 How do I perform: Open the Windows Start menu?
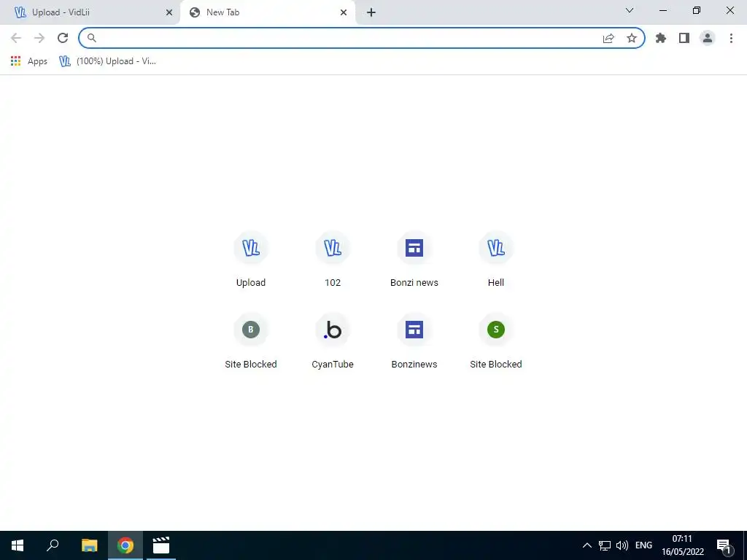[x=18, y=545]
